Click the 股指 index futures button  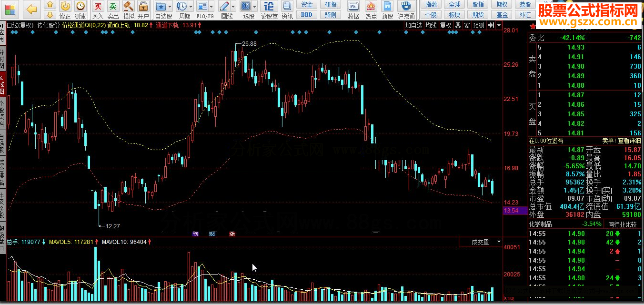[478, 4]
